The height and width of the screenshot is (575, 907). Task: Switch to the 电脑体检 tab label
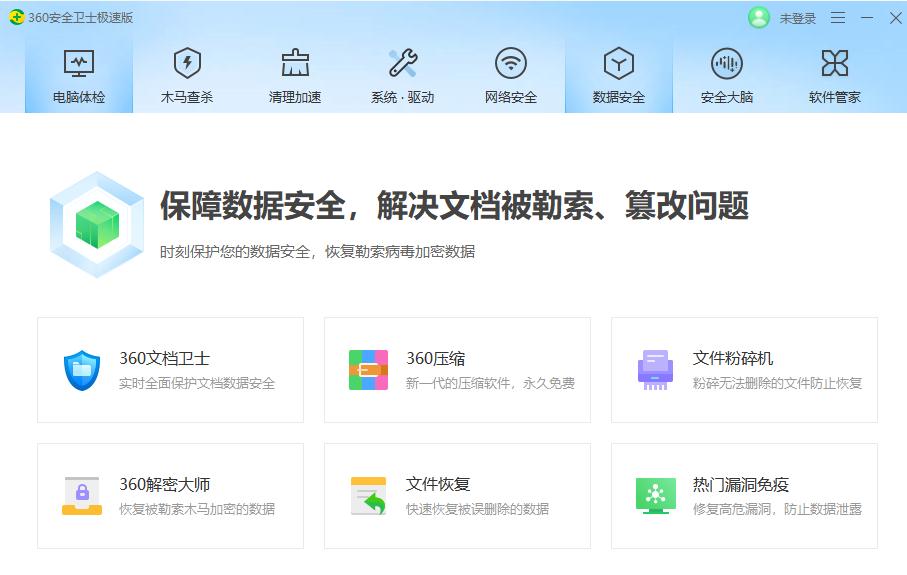point(79,97)
